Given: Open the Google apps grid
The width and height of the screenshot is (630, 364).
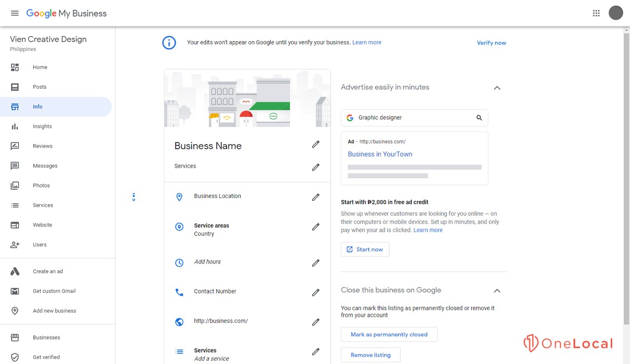Looking at the screenshot, I should pyautogui.click(x=596, y=13).
